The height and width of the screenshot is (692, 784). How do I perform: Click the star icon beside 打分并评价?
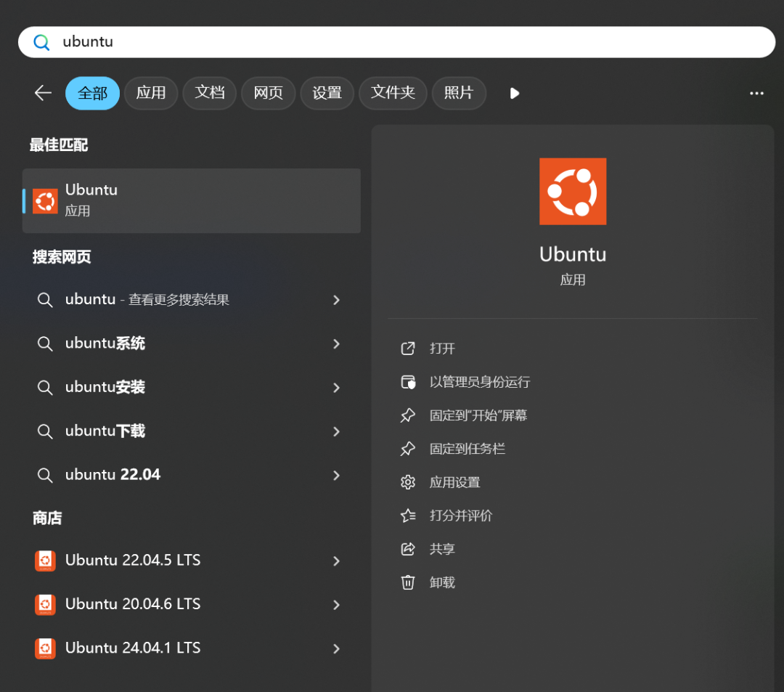[x=408, y=516]
